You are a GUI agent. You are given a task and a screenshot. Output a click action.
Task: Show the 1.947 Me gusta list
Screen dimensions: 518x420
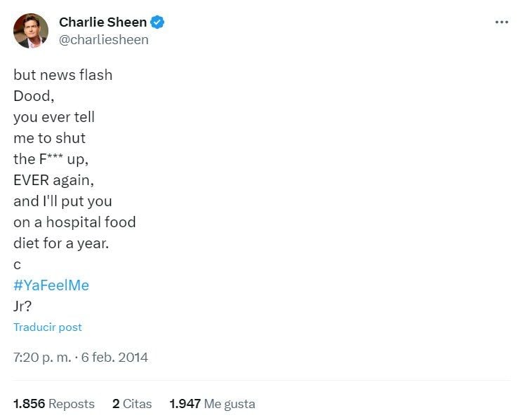click(x=212, y=404)
